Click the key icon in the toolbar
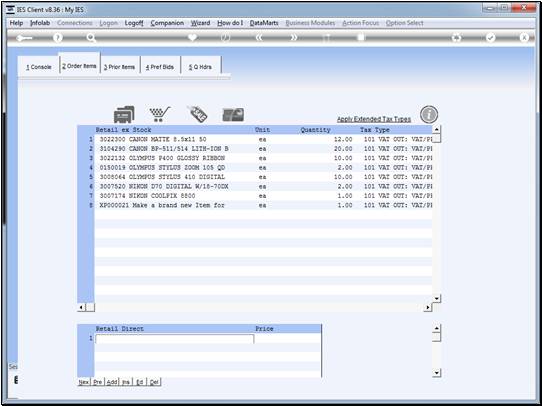The image size is (542, 406). pos(24,38)
